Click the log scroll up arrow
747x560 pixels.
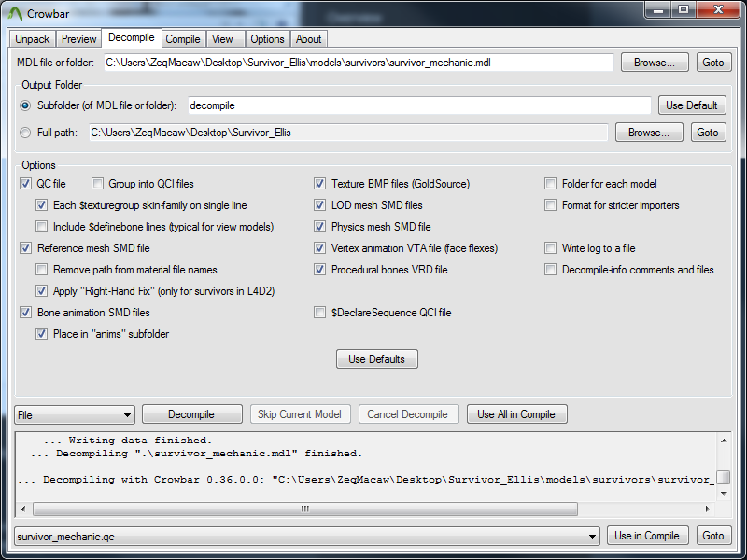pos(724,441)
